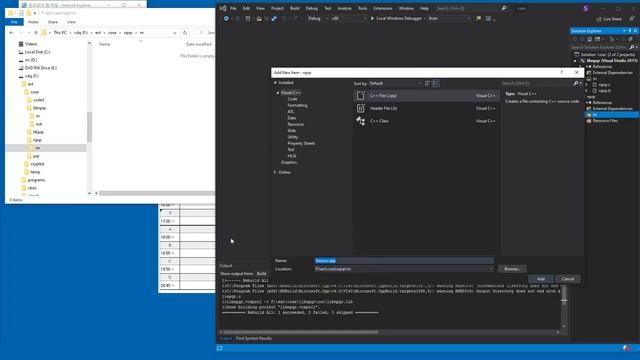Screen dimensions: 640x360
Task: Click Solution Explorer search magnifier icon
Action: 632,47
